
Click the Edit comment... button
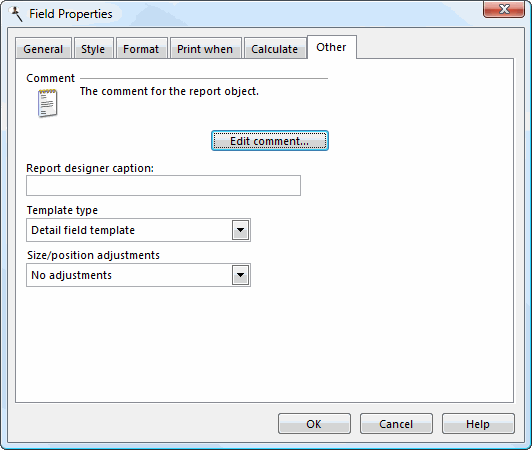[270, 140]
